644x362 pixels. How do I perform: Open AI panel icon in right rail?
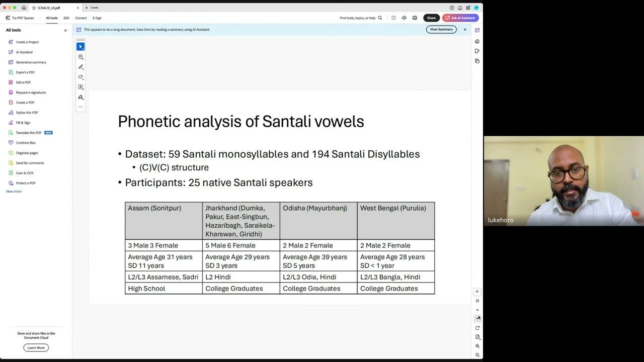pos(477,30)
